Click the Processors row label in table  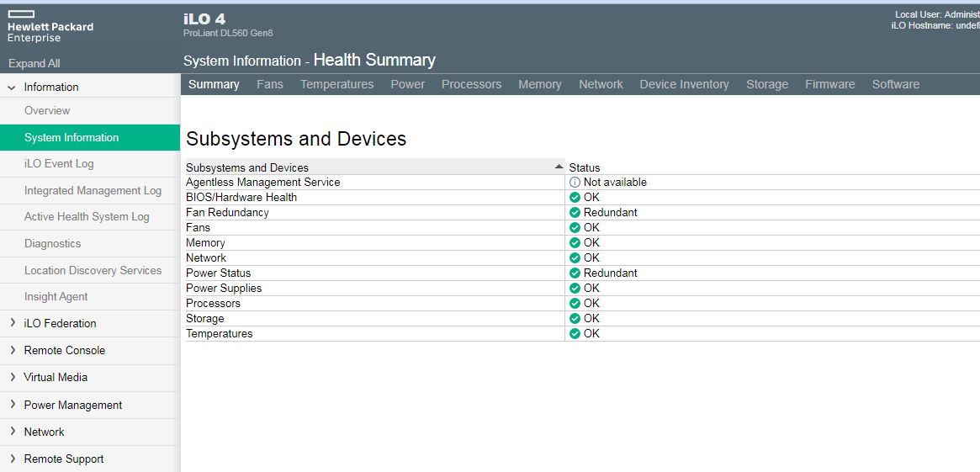pos(213,303)
